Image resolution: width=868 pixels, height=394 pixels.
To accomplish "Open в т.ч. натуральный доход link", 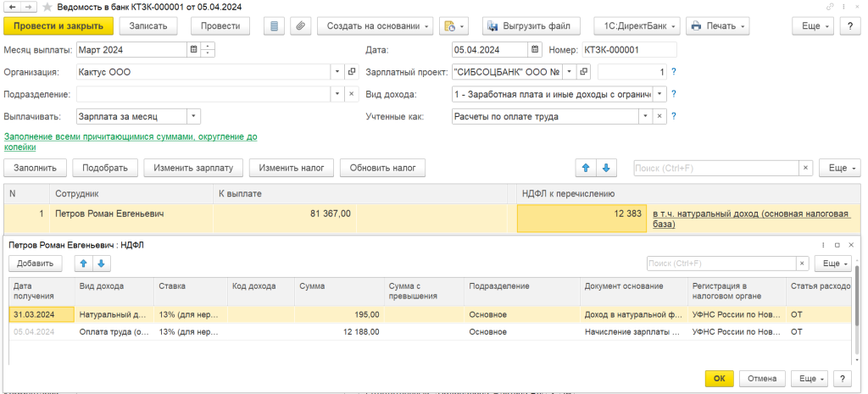I will point(752,219).
